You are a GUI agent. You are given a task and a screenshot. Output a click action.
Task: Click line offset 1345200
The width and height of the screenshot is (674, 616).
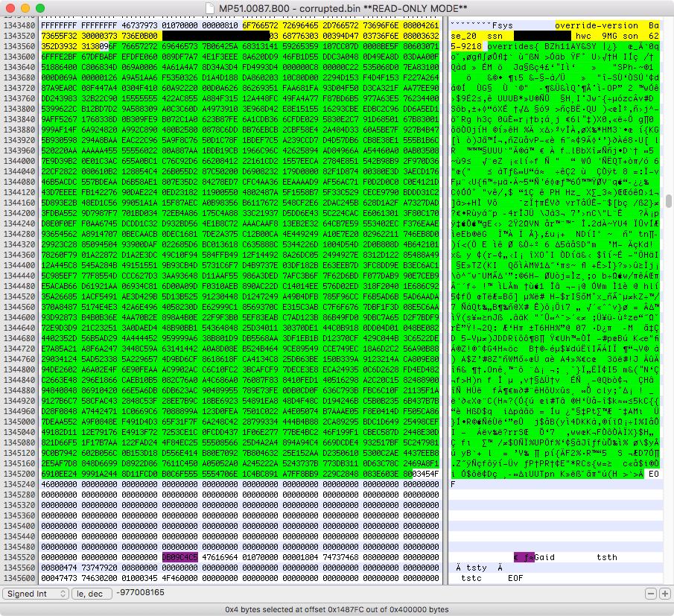click(x=19, y=474)
